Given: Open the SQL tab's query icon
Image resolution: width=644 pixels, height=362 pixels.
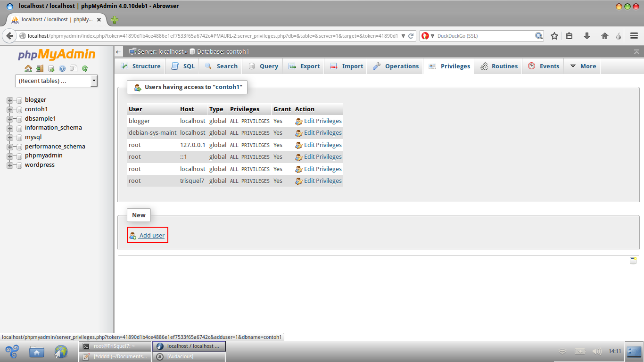Looking at the screenshot, I should [x=174, y=66].
